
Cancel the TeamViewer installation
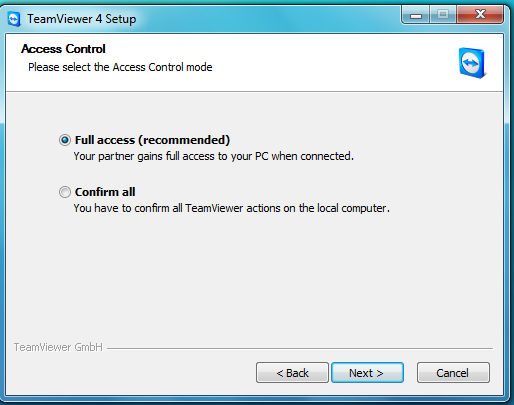[453, 373]
